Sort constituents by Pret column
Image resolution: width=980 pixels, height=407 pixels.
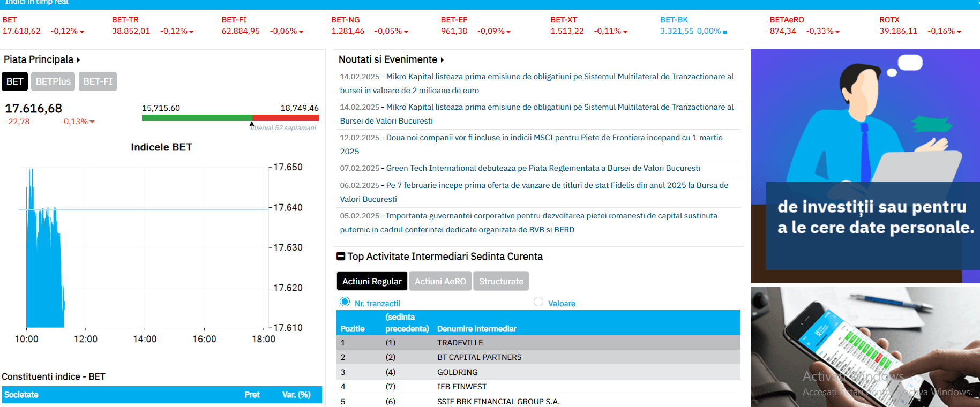pos(252,395)
